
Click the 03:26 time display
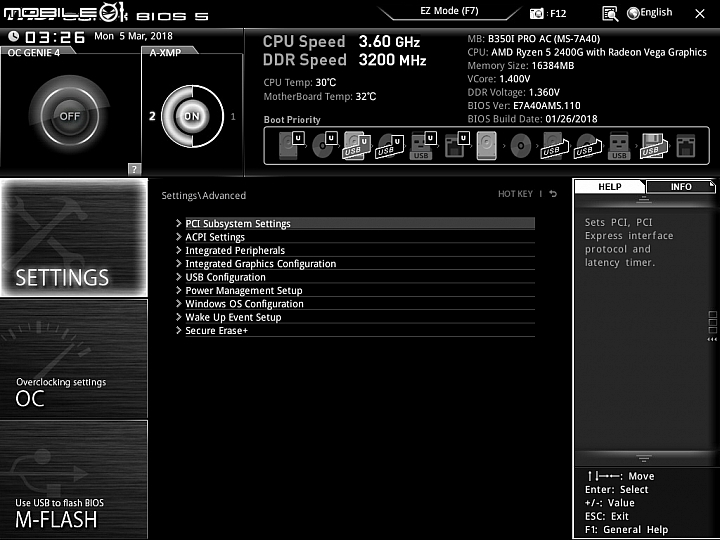(55, 37)
